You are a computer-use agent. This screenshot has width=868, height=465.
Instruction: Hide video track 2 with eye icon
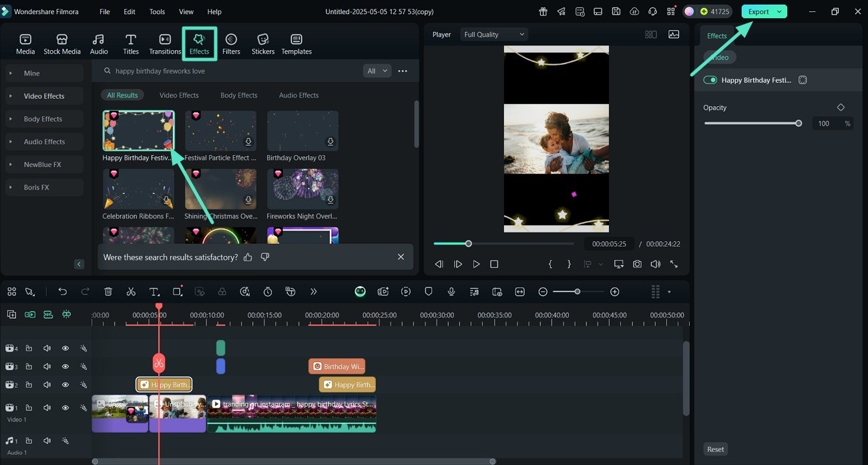[65, 385]
